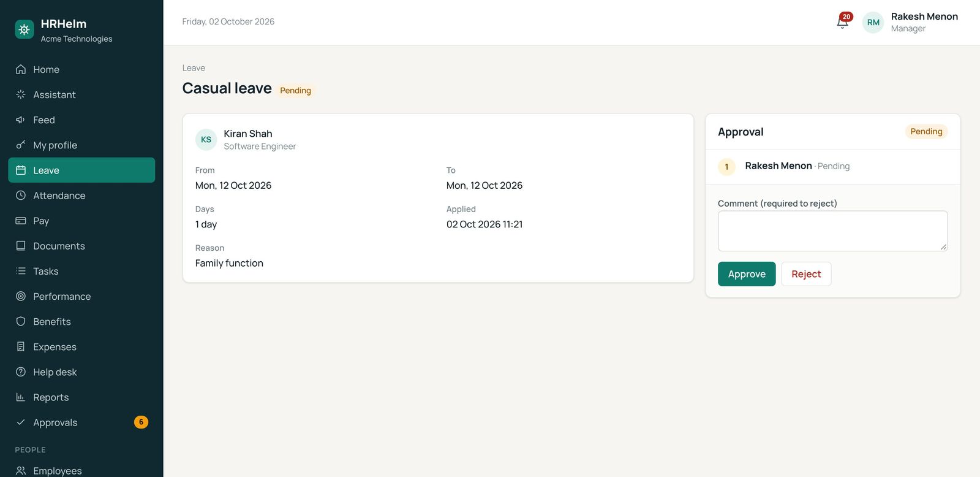The image size is (980, 477).
Task: Open Feed via its megaphone icon
Action: coord(21,120)
